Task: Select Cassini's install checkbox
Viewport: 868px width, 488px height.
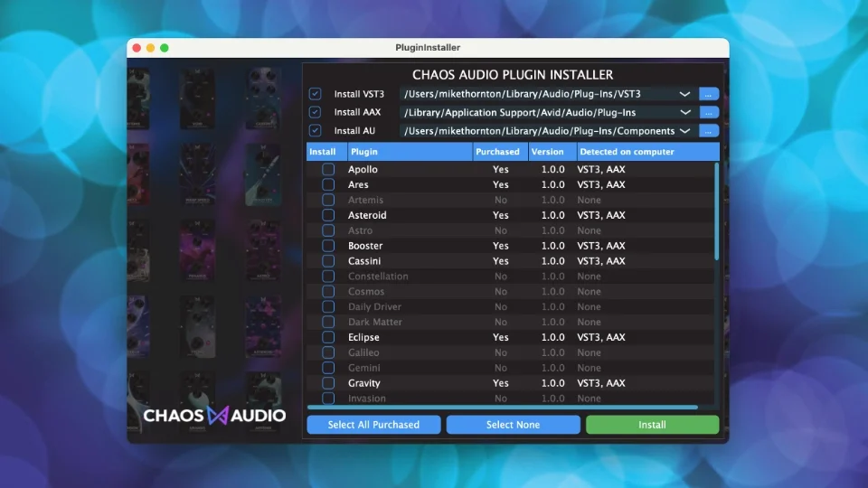Action: click(328, 260)
